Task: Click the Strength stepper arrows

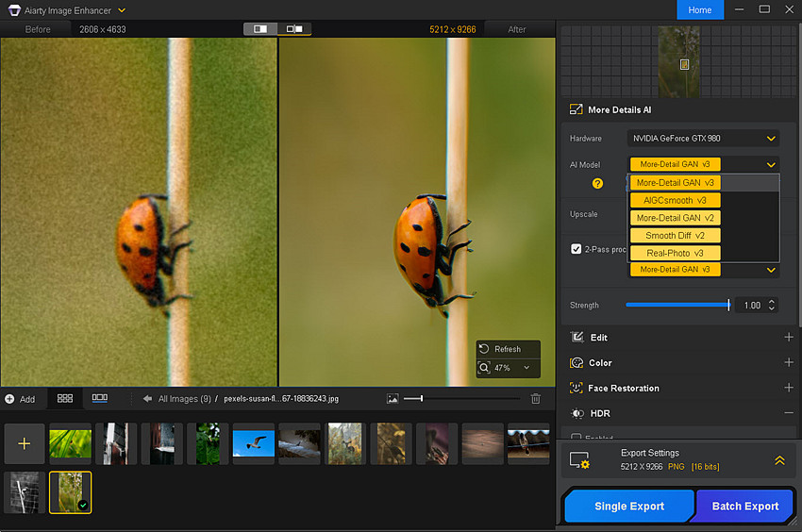Action: click(771, 306)
